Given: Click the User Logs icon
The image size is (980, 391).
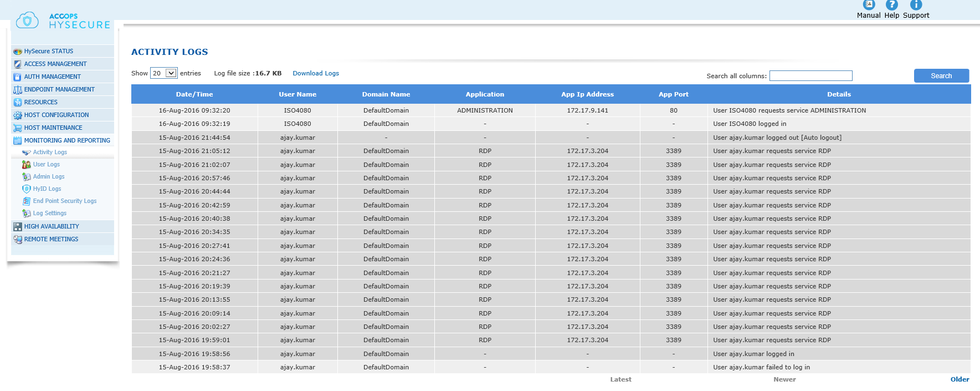Looking at the screenshot, I should 27,165.
